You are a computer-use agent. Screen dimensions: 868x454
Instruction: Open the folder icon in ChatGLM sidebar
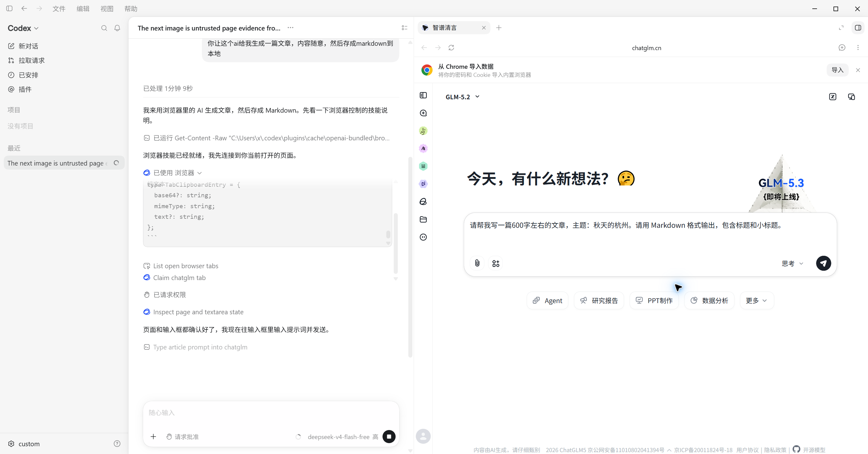423,219
